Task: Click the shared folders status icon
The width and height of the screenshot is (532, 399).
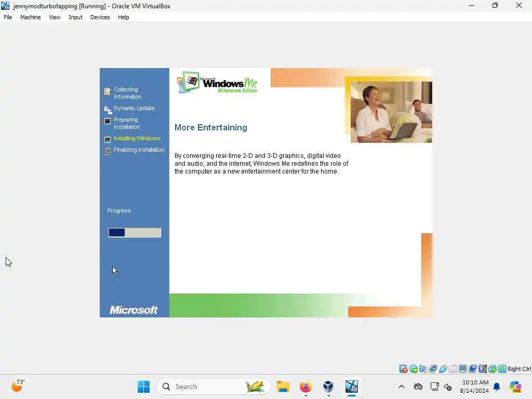Action: click(x=453, y=369)
